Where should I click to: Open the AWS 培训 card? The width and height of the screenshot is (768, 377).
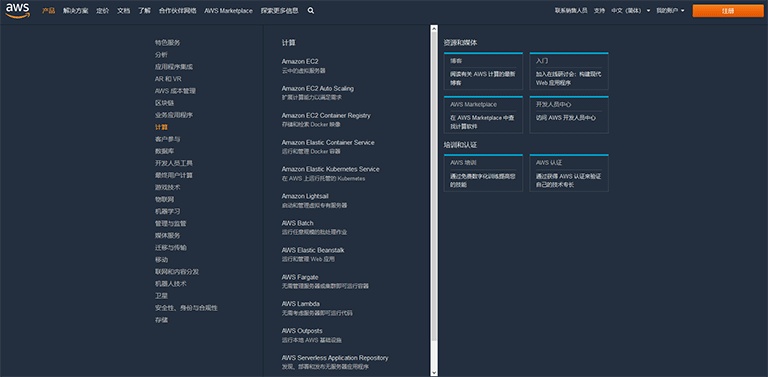point(483,173)
